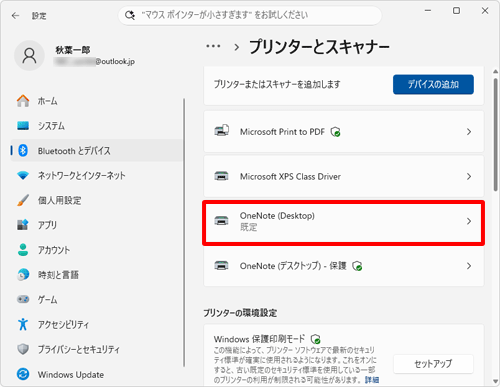Open Windows Update icon in sidebar
This screenshot has height=387, width=500.
click(23, 374)
